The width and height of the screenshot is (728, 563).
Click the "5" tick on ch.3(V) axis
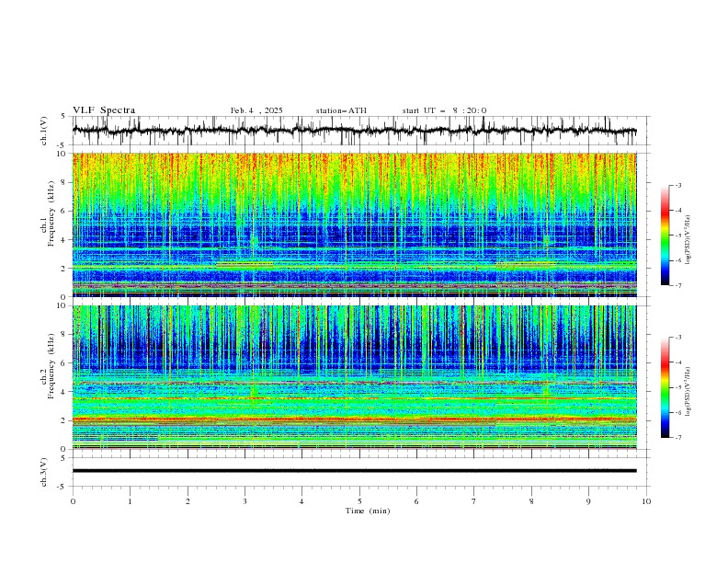click(x=63, y=457)
